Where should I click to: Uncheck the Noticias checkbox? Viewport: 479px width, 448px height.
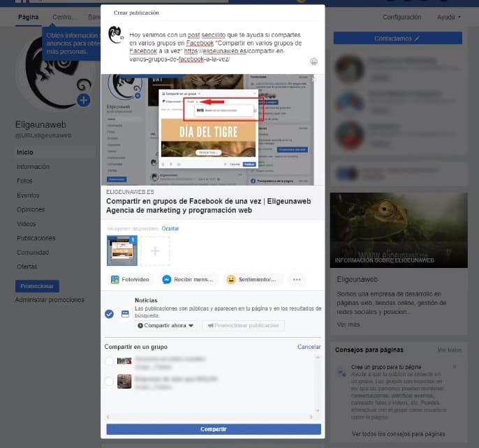click(x=109, y=313)
